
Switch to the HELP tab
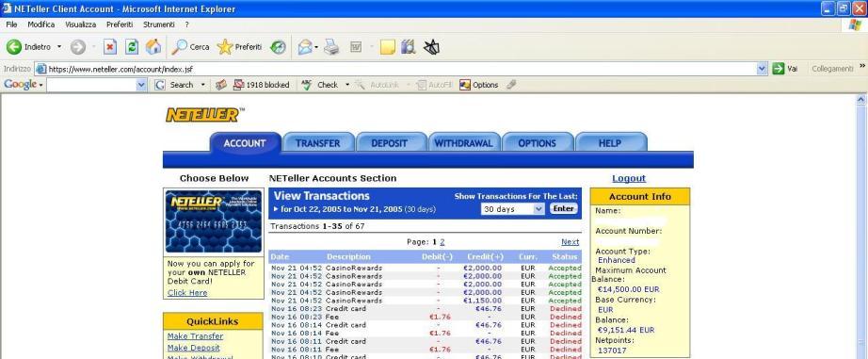pos(610,142)
